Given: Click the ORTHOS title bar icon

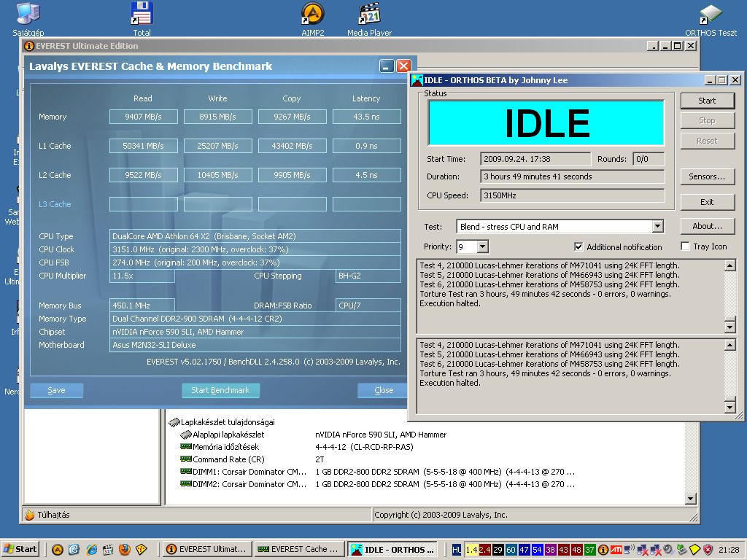Looking at the screenshot, I should [417, 80].
